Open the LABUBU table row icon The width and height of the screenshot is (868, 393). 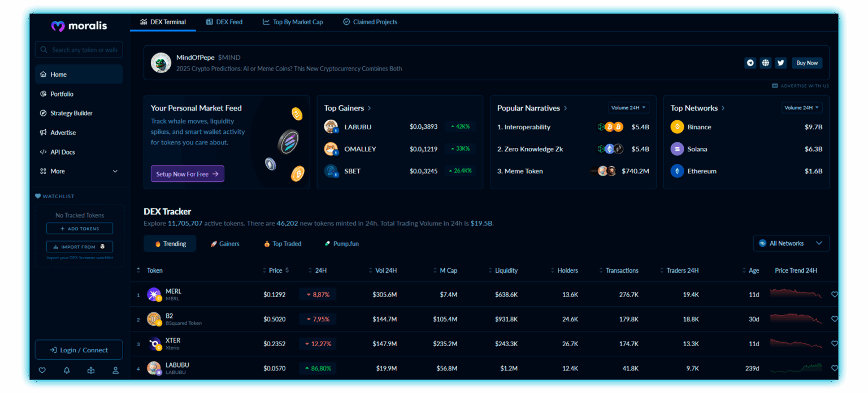click(x=154, y=369)
